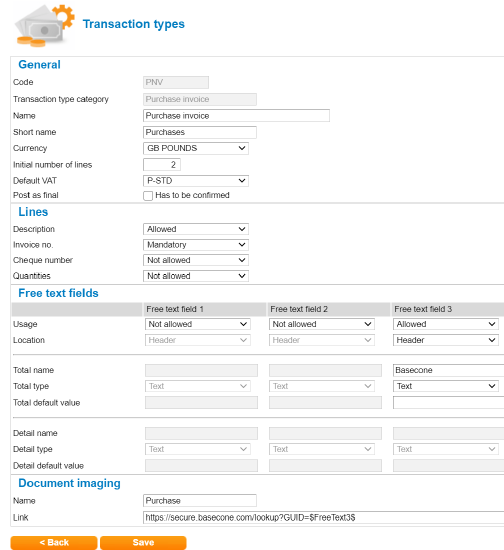Click the Transaction types money gear icon

44,26
